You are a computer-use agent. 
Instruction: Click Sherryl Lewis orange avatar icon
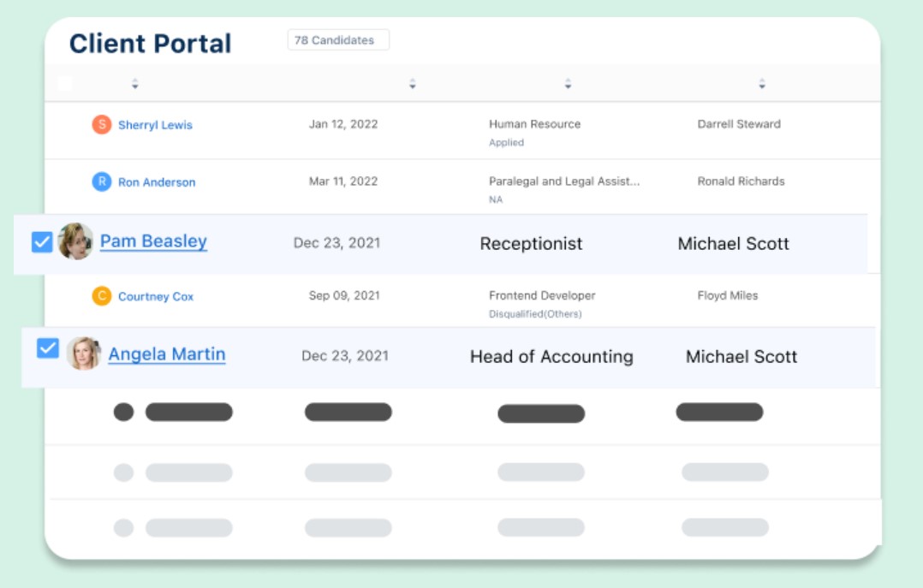point(102,125)
